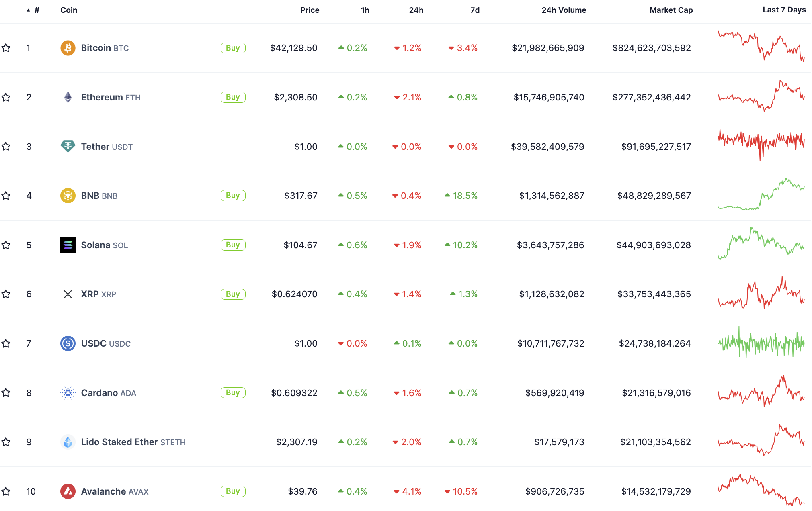Screen dimensions: 812x511
Task: Open Bitcoin's 7-day sparkline chart
Action: click(x=761, y=46)
